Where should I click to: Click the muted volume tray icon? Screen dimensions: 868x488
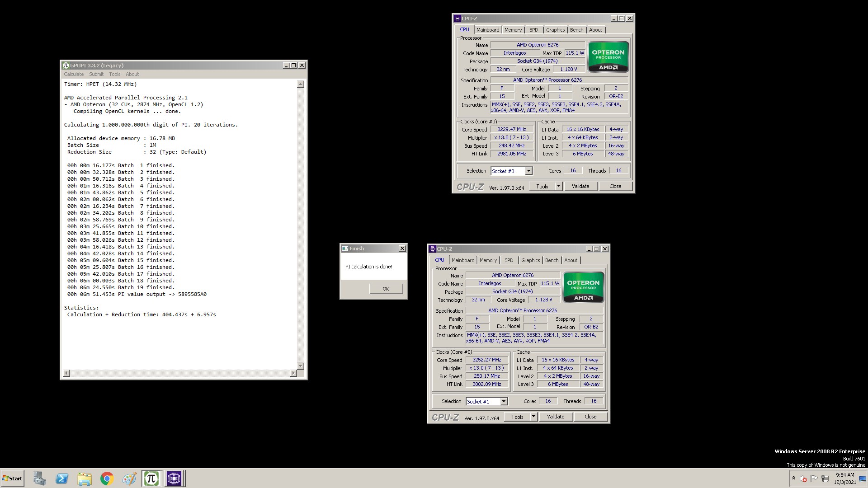point(803,479)
